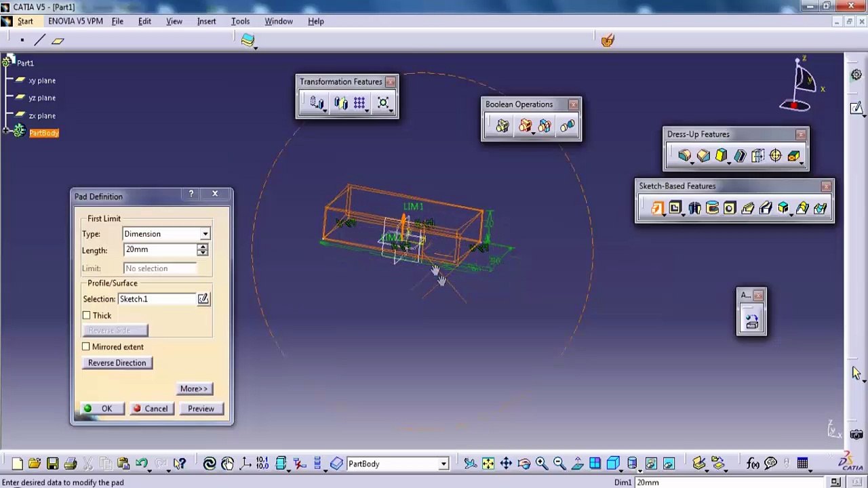Select the Scaling tool icon

(383, 103)
